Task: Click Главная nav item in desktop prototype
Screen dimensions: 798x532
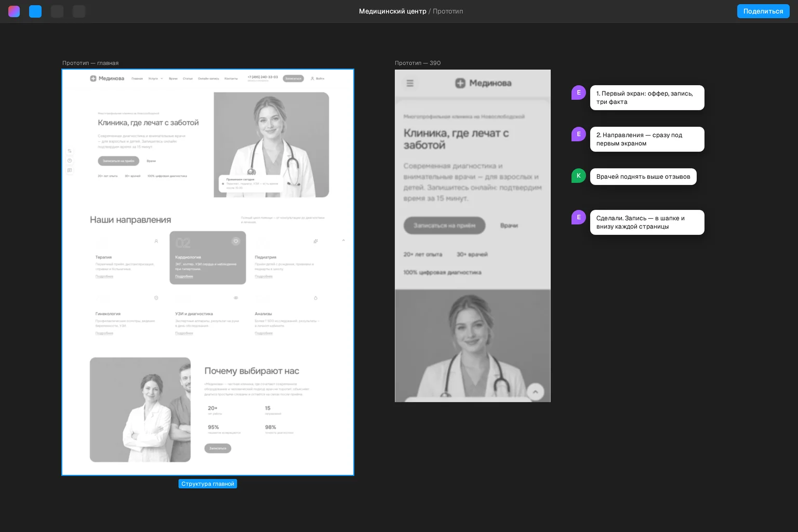Action: (x=137, y=78)
